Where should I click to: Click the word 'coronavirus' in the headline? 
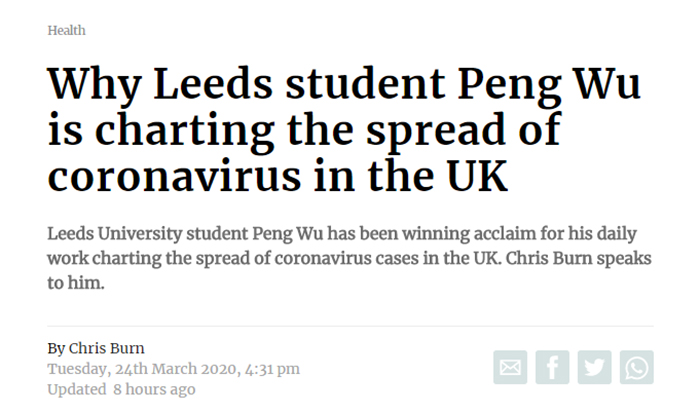(x=174, y=176)
